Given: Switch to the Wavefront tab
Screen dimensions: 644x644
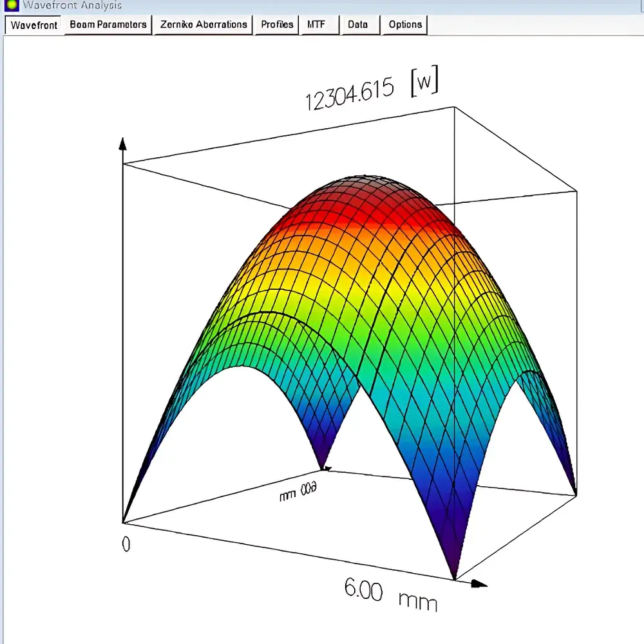Looking at the screenshot, I should [33, 25].
